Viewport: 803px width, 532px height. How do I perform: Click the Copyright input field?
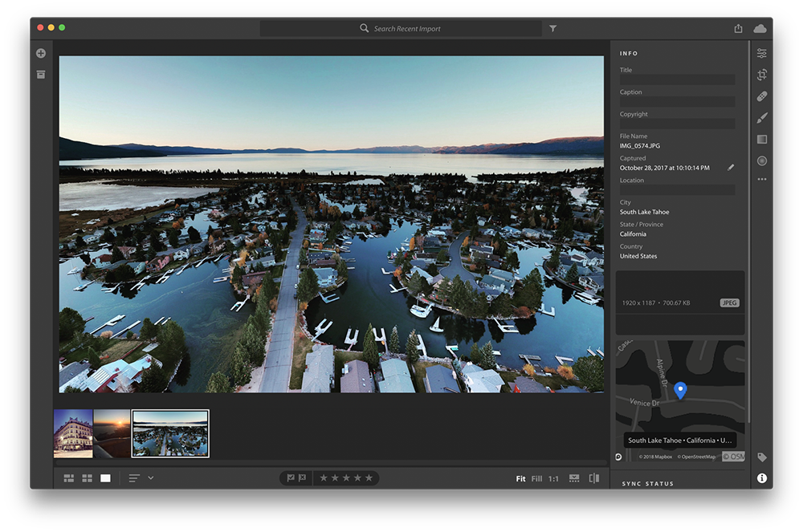click(677, 124)
